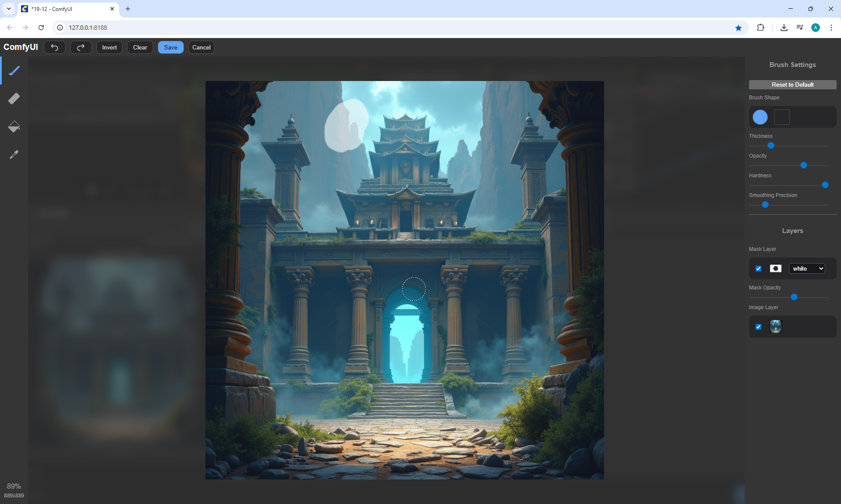Click the Save button
The image size is (841, 504).
coord(170,47)
